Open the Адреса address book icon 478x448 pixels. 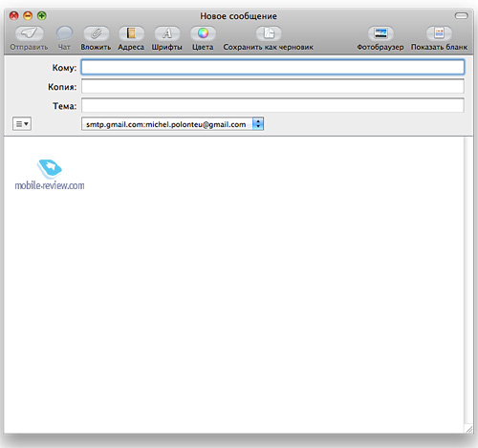[131, 33]
